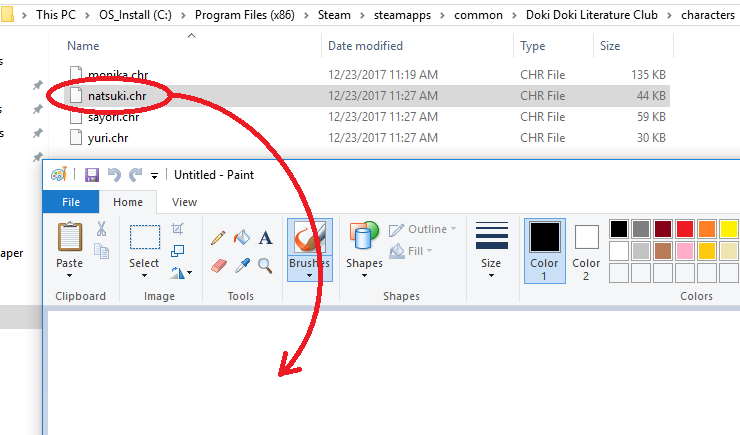
Task: Select the Text tool in Paint
Action: pyautogui.click(x=266, y=237)
